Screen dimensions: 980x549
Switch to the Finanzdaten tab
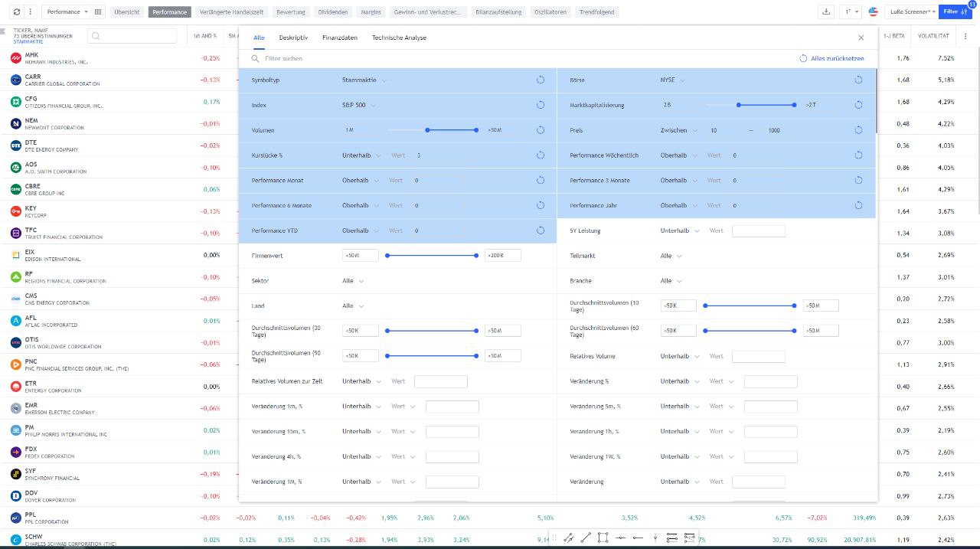(x=339, y=38)
